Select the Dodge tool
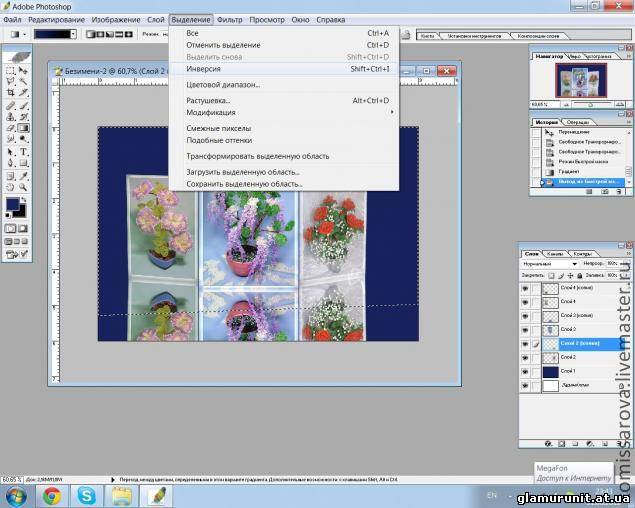Image resolution: width=635 pixels, height=508 pixels. (23, 139)
